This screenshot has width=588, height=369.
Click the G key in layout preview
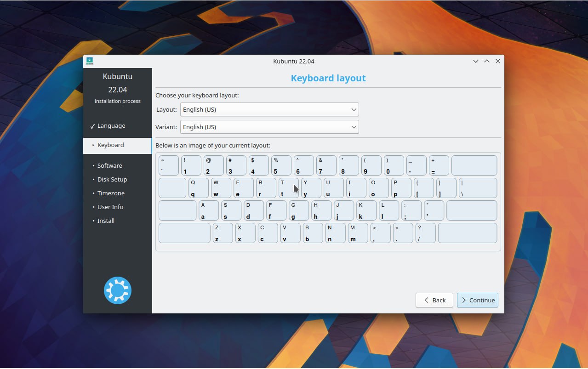pyautogui.click(x=299, y=210)
